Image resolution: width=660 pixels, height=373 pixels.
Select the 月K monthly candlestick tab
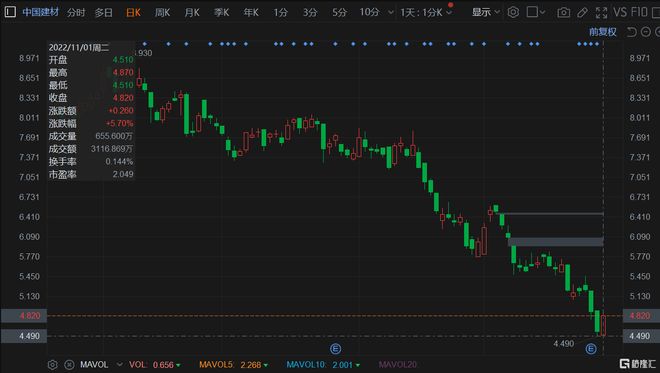click(192, 13)
